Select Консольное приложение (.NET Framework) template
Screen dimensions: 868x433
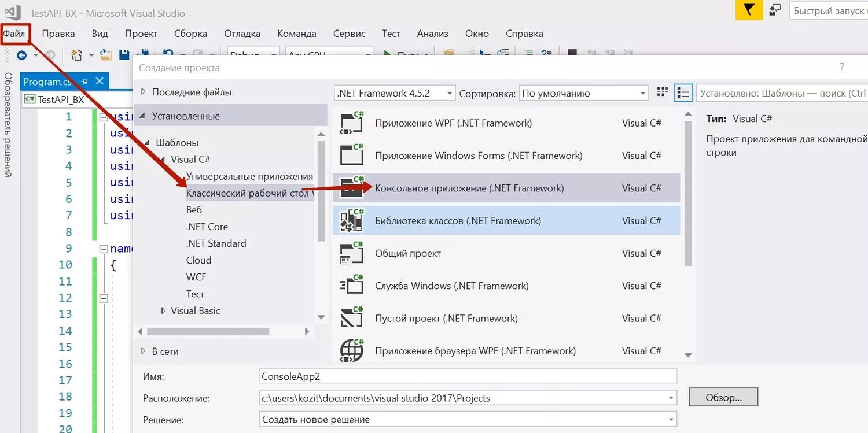(506, 188)
